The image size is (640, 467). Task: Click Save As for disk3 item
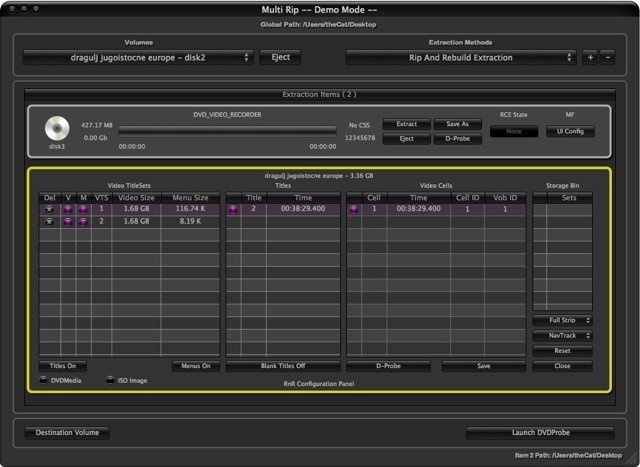coord(458,124)
